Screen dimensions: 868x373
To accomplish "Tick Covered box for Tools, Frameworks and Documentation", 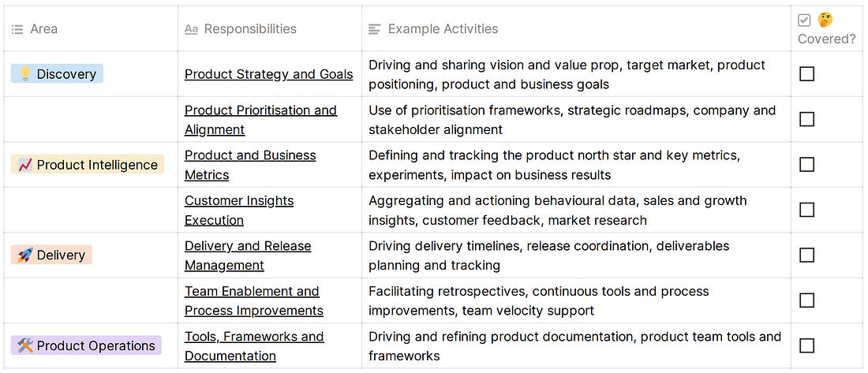I will (807, 346).
